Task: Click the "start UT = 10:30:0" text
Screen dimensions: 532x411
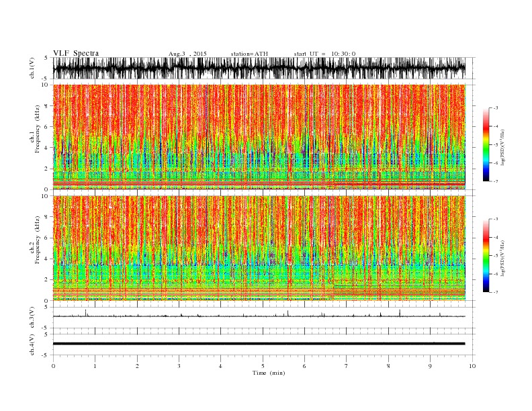Action: [324, 54]
